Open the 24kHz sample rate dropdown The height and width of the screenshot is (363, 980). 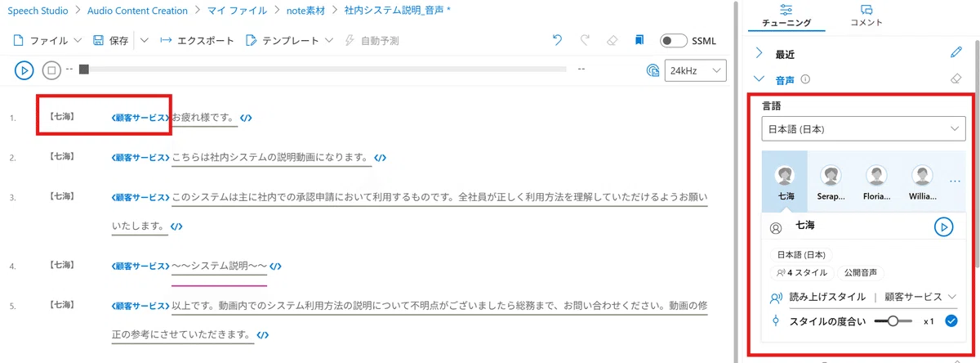696,71
